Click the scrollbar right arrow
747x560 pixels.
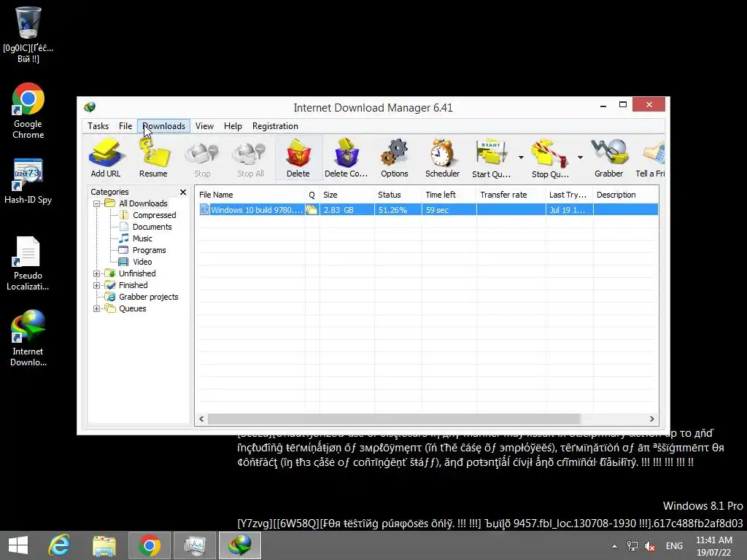[x=651, y=419]
